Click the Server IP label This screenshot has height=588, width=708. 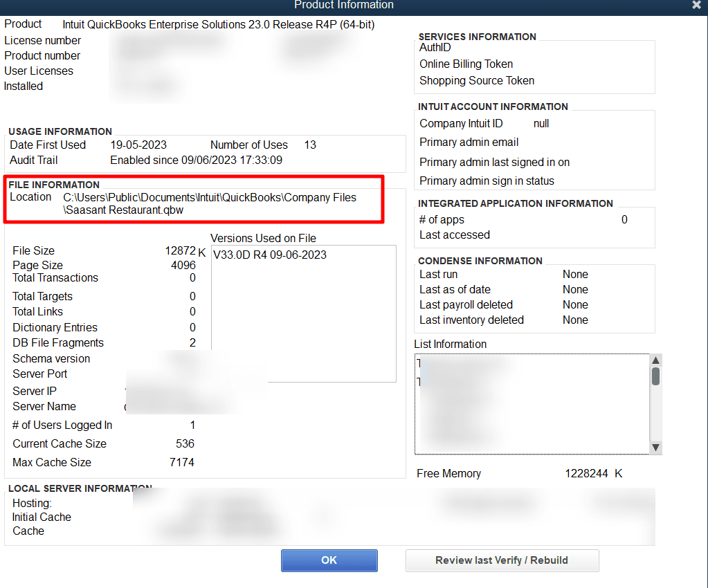[x=35, y=391]
